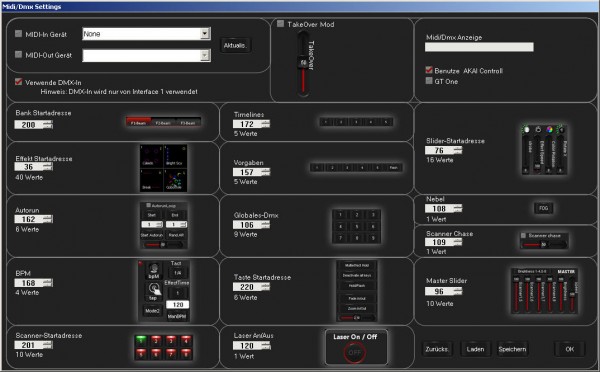Click the Speichern button

coord(512,349)
